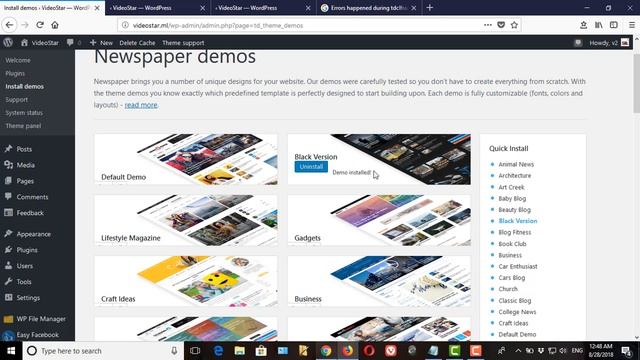Open Theme panel submenu item
640x360 pixels.
point(23,126)
